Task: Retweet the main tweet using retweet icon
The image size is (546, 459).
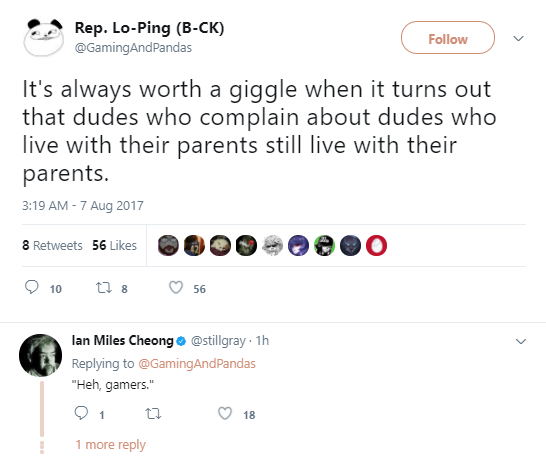Action: tap(104, 288)
